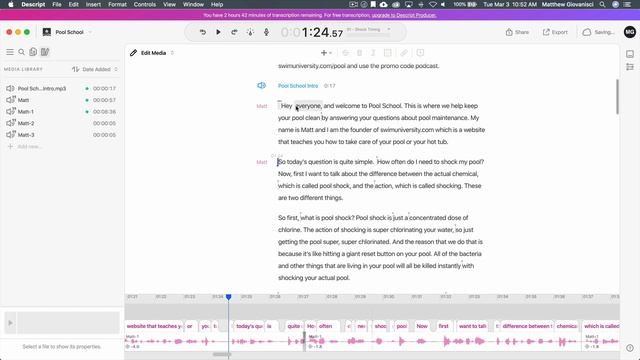The height and width of the screenshot is (360, 640).
Task: Open the View menu
Action: [169, 4]
